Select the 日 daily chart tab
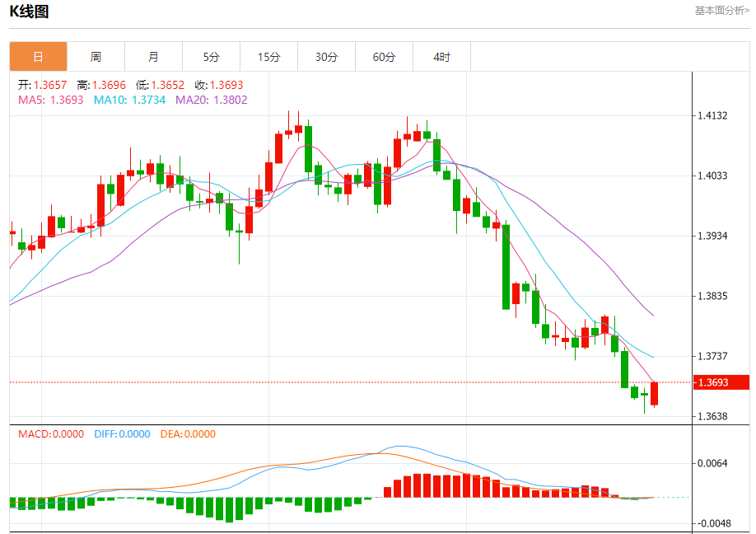This screenshot has height=534, width=756. point(38,57)
